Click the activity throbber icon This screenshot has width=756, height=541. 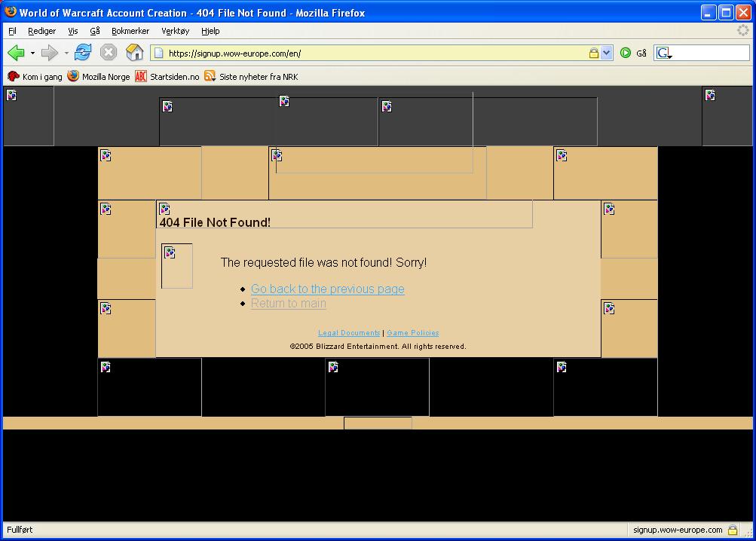click(x=743, y=30)
